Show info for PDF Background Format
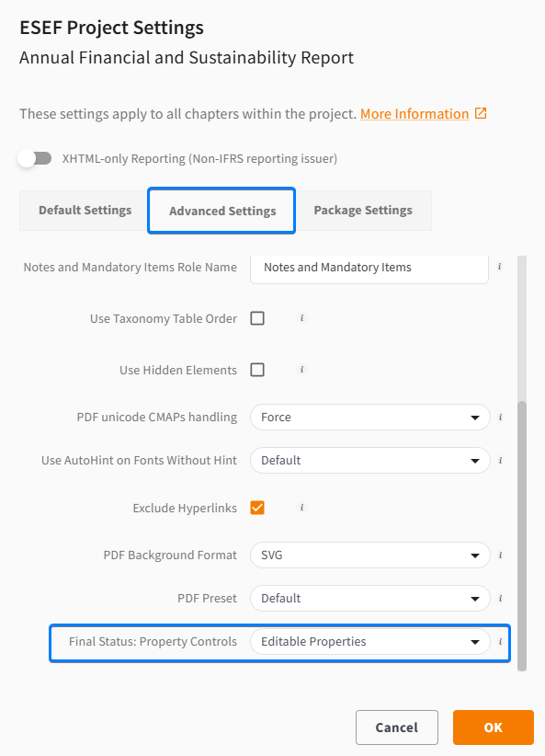 click(x=500, y=556)
